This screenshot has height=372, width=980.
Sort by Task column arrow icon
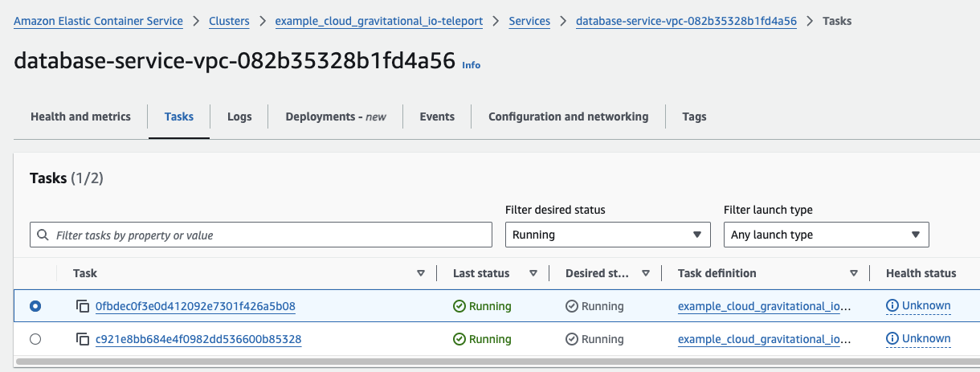pyautogui.click(x=421, y=273)
